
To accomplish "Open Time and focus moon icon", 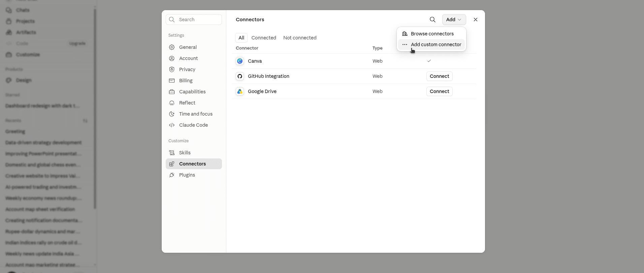I will pos(172,114).
